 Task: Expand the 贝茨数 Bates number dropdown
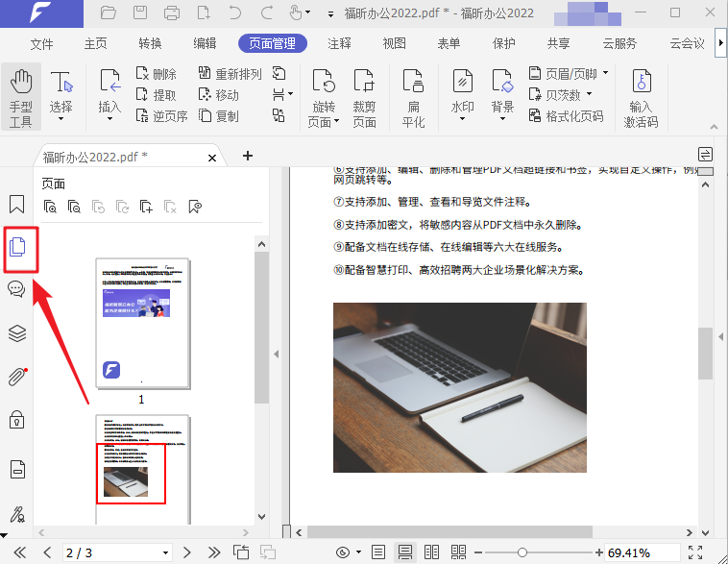(589, 94)
